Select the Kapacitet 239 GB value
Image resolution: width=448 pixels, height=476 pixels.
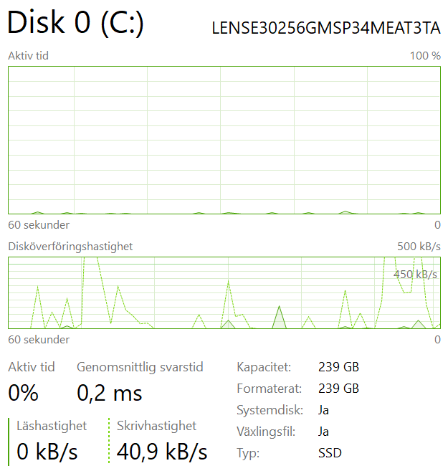click(339, 367)
